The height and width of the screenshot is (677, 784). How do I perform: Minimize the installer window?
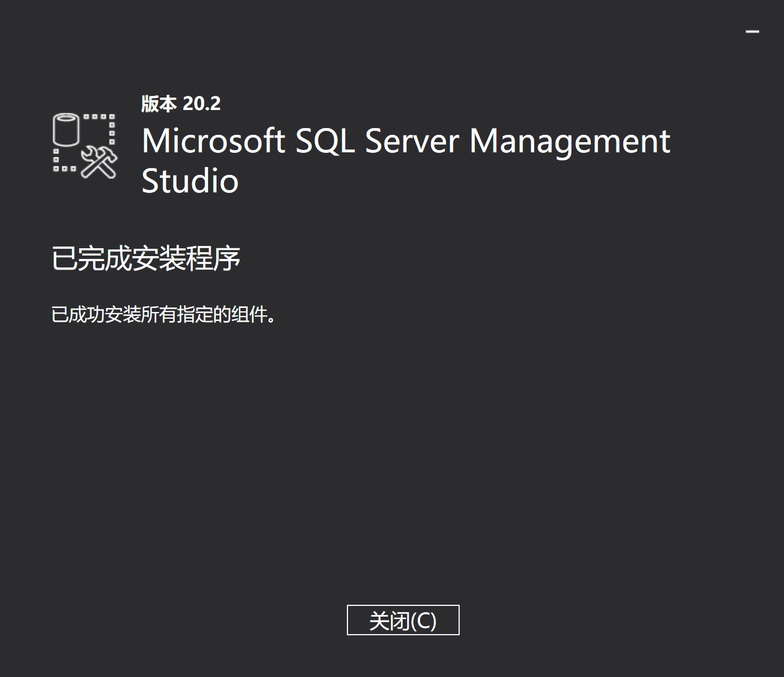752,32
